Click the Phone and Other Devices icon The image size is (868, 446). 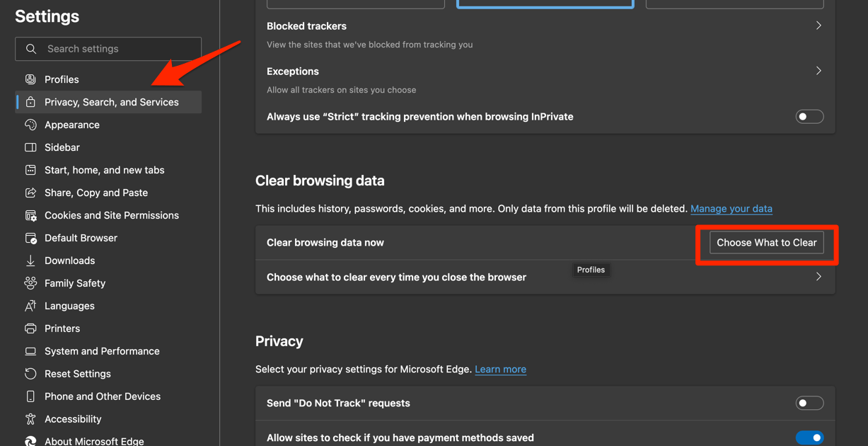pyautogui.click(x=30, y=396)
